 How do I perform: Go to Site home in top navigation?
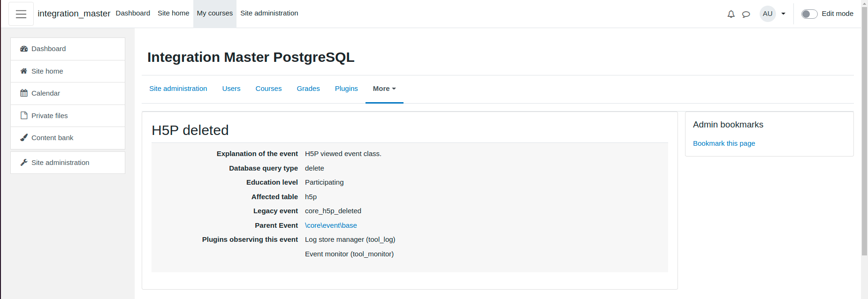tap(174, 13)
